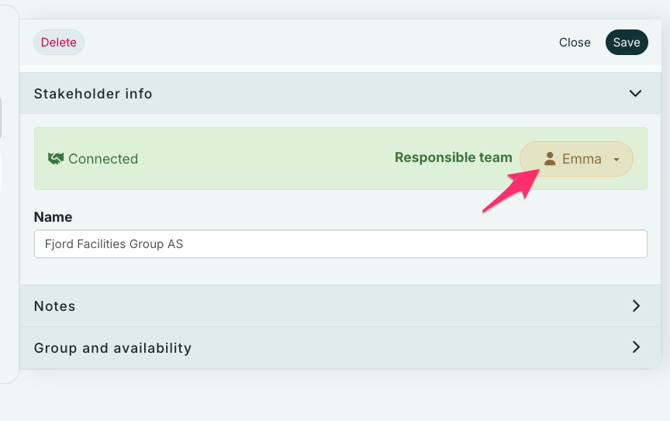
Task: Click the person icon beside Emma
Action: coord(549,159)
